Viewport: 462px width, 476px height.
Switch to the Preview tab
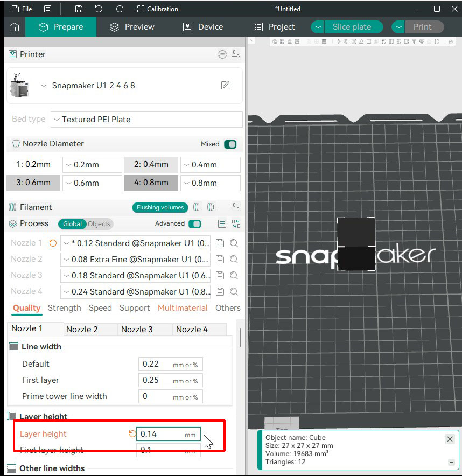(132, 27)
